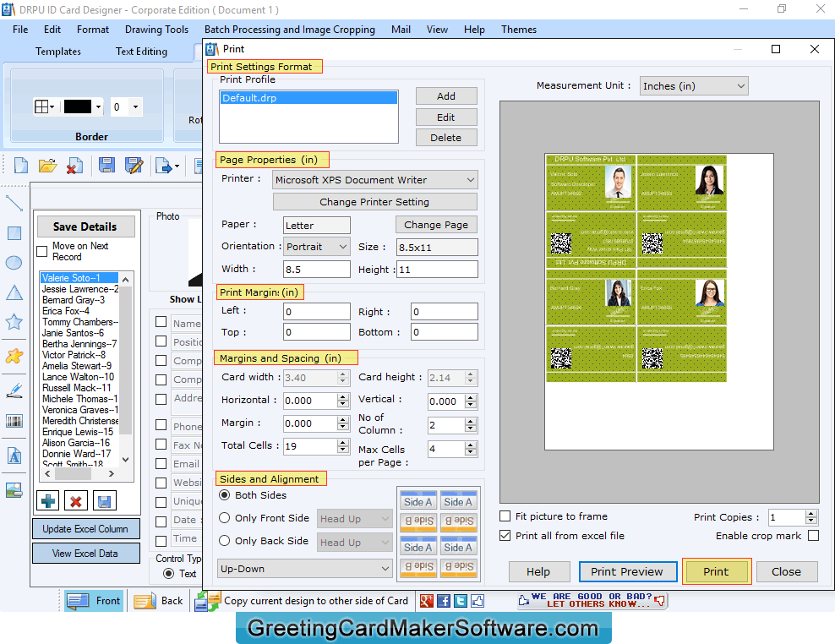Screen dimensions: 835x644
Task: Select the Rectangle shape tool
Action: click(14, 233)
